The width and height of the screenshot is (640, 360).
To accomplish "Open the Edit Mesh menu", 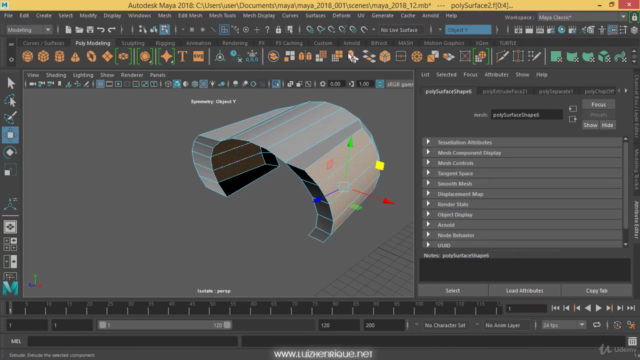I will [x=190, y=16].
